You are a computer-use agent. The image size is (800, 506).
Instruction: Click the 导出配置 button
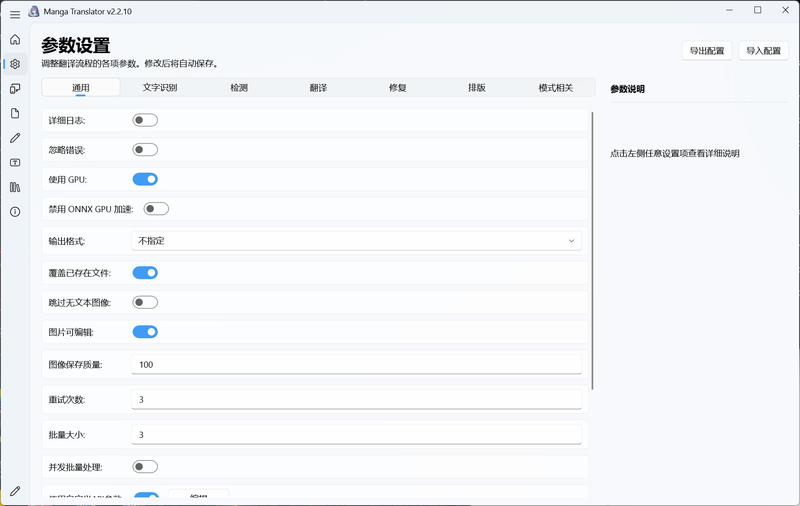tap(707, 51)
